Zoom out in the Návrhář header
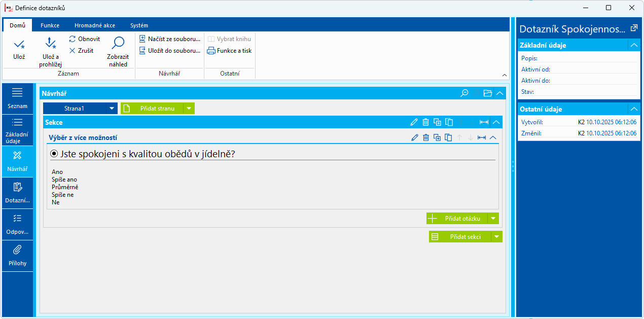This screenshot has height=319, width=644. point(464,93)
